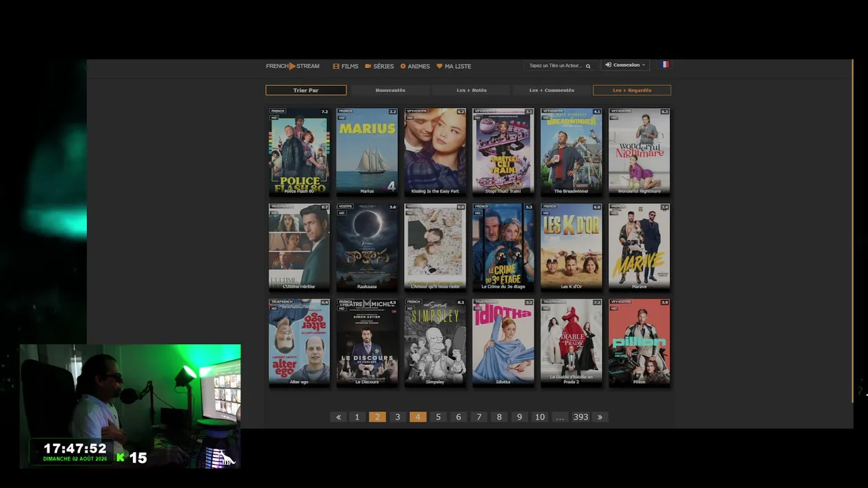Select the Le Discours poster
Image resolution: width=868 pixels, height=488 pixels.
(367, 342)
